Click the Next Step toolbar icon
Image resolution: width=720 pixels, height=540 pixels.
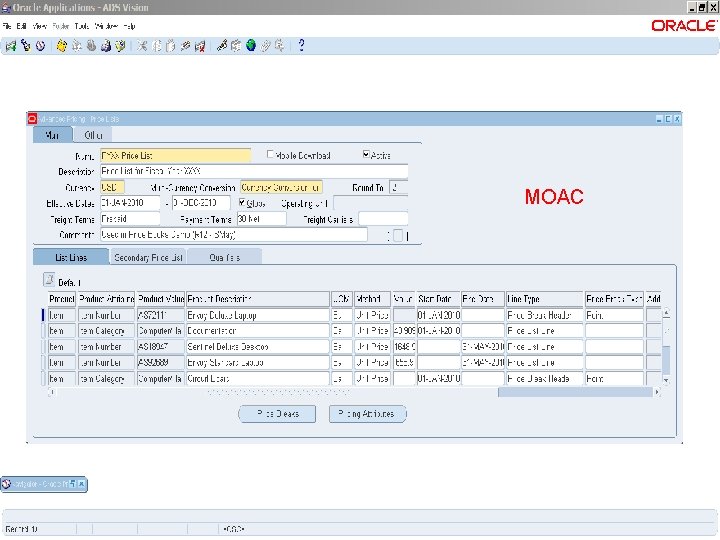(77, 46)
